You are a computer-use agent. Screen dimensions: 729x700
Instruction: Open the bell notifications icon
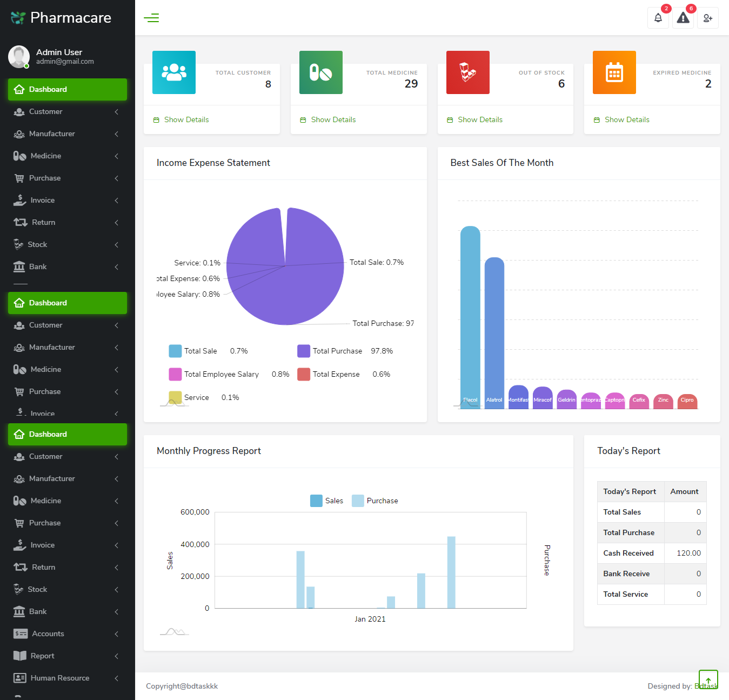(658, 18)
